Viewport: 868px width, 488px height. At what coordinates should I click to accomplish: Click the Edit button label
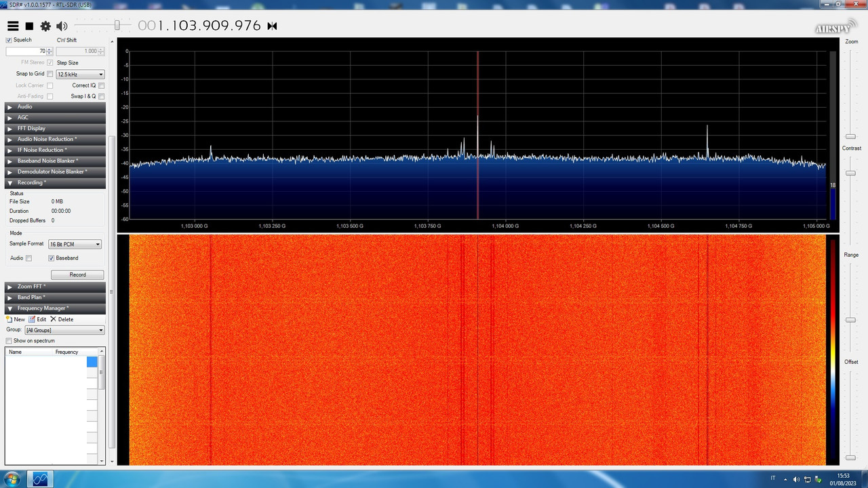tap(41, 319)
